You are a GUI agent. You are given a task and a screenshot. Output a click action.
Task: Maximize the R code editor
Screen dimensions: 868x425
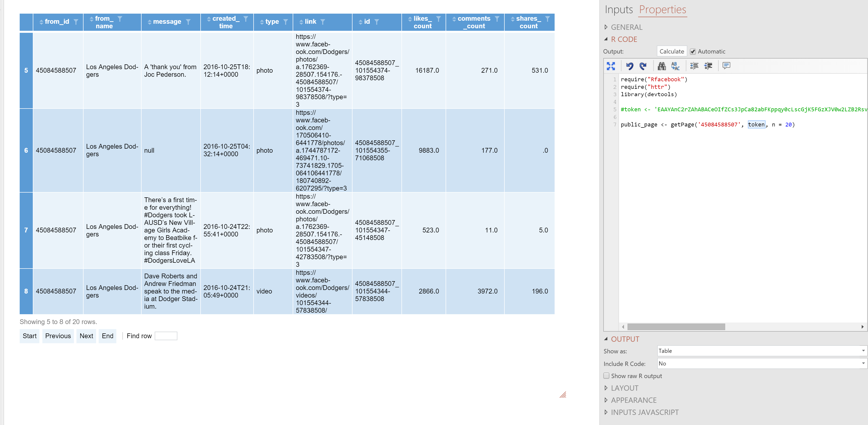[x=611, y=66]
